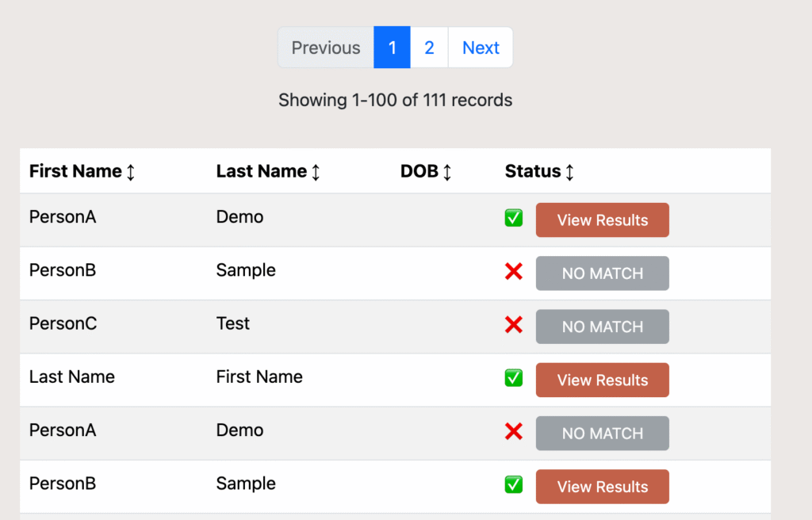The image size is (812, 520).
Task: Click the red X on the second PersonA row
Action: pyautogui.click(x=513, y=431)
